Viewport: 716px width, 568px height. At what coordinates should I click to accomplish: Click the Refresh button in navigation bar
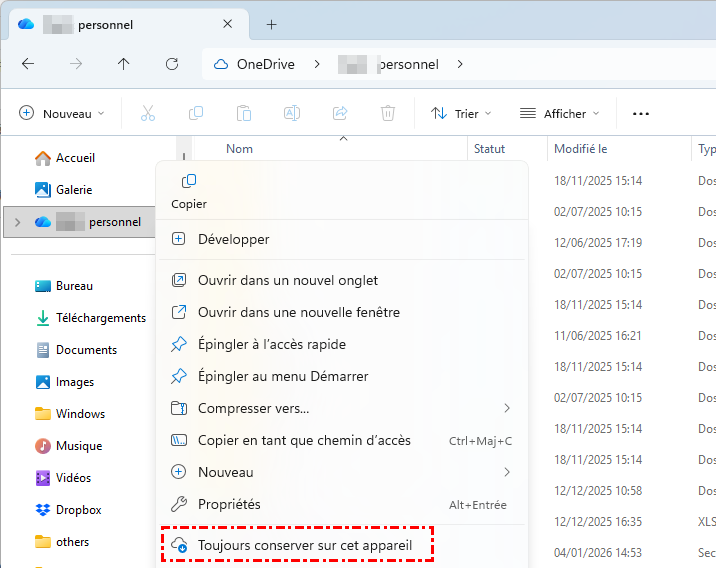coord(172,64)
